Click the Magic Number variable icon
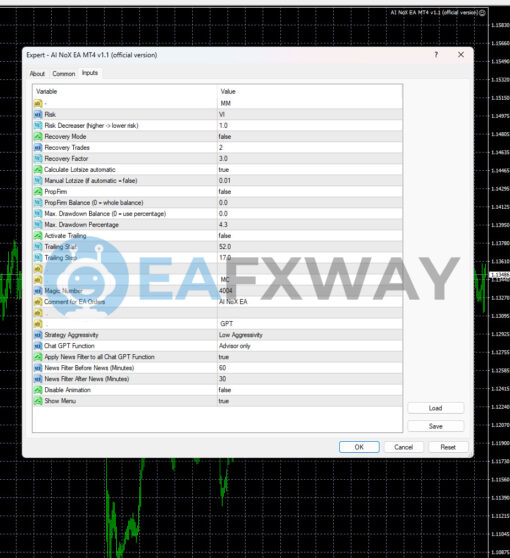Viewport: 510px width, 558px height. pos(38,291)
